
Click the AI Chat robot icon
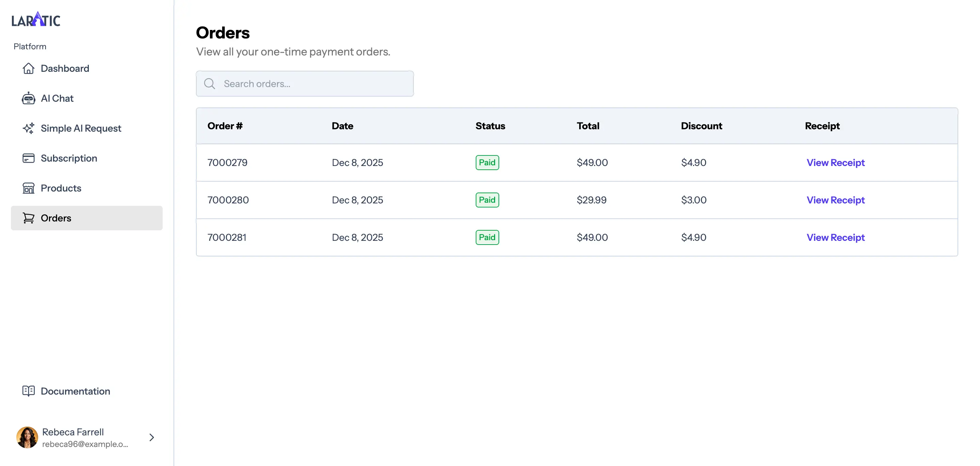pos(29,98)
